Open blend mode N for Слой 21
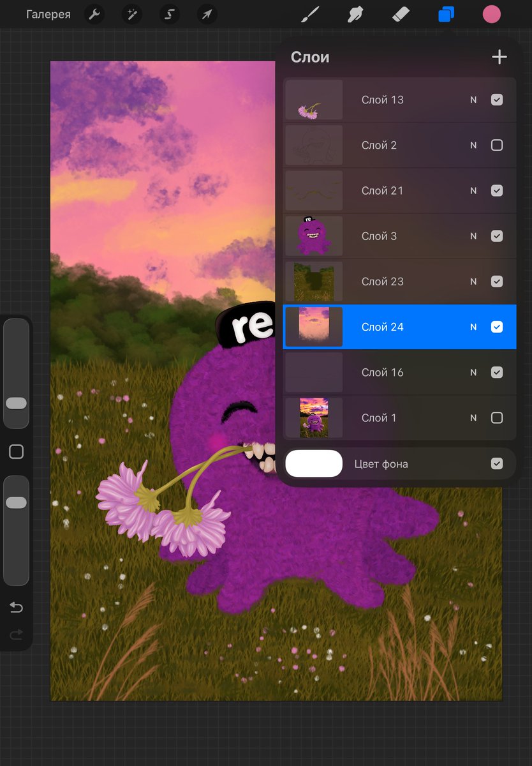Viewport: 532px width, 766px height. click(473, 191)
